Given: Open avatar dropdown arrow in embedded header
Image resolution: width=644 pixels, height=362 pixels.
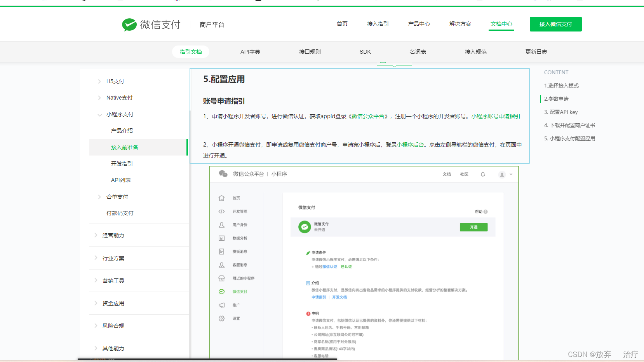Looking at the screenshot, I should (511, 174).
